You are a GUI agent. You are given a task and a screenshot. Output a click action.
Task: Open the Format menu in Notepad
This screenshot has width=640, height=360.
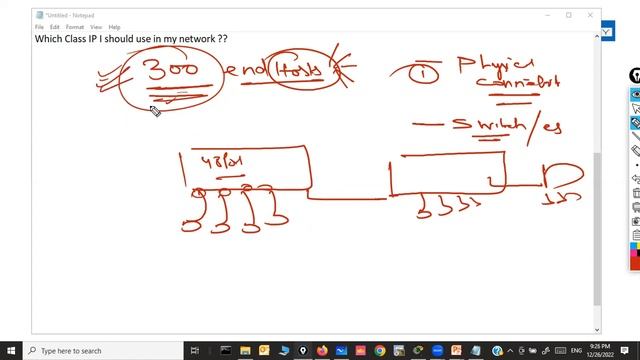(x=75, y=27)
